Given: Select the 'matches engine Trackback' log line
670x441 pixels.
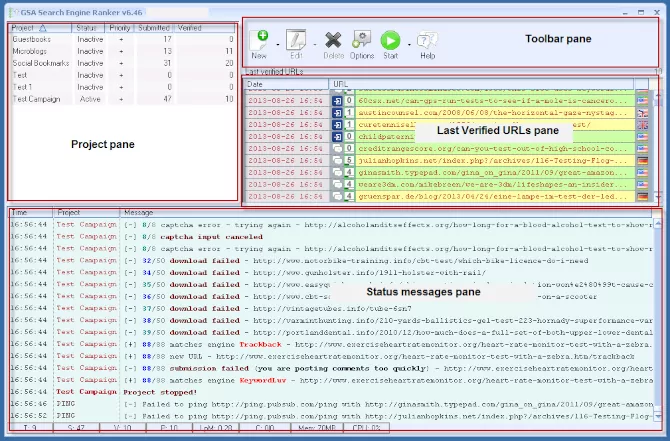Looking at the screenshot, I should click(331, 344).
